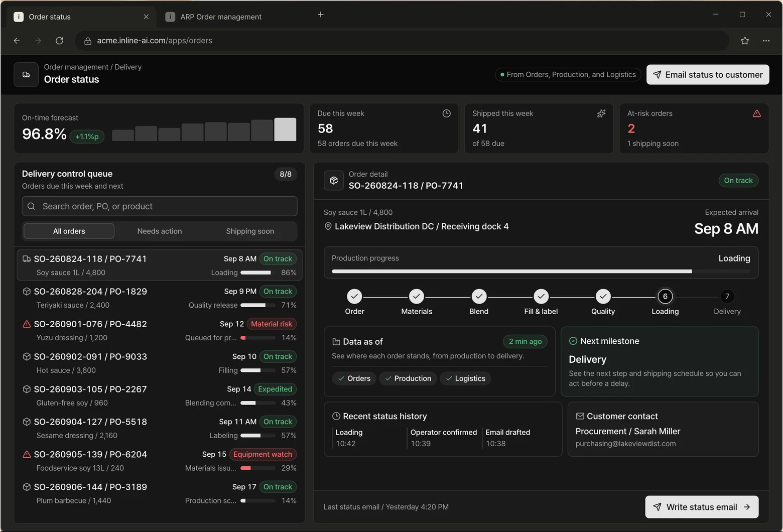Click the warning icon on SO-260901-076 row
The height and width of the screenshot is (532, 783).
[27, 324]
